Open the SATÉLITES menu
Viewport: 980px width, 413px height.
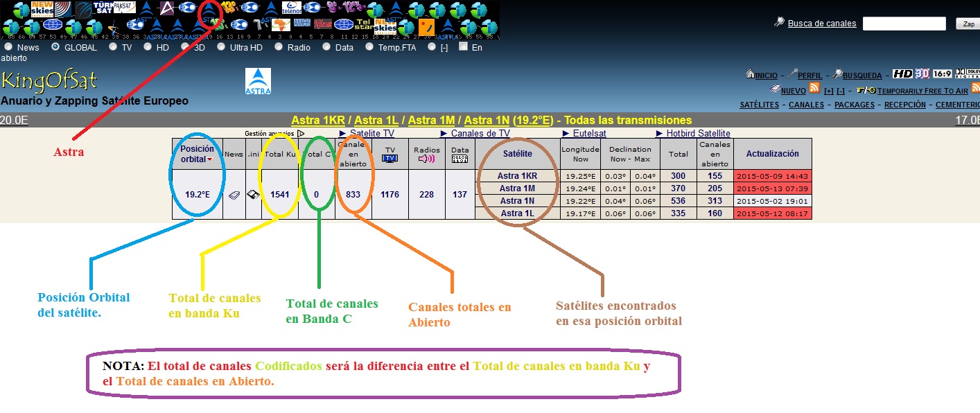760,105
